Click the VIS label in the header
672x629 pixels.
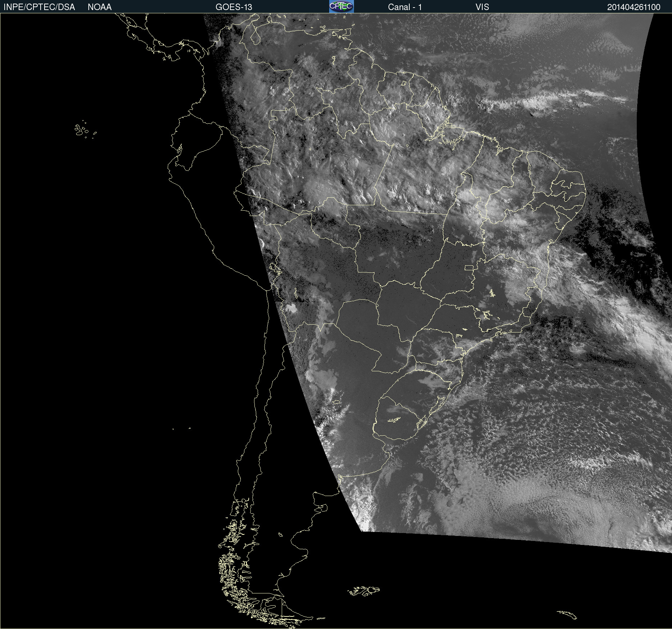click(482, 7)
